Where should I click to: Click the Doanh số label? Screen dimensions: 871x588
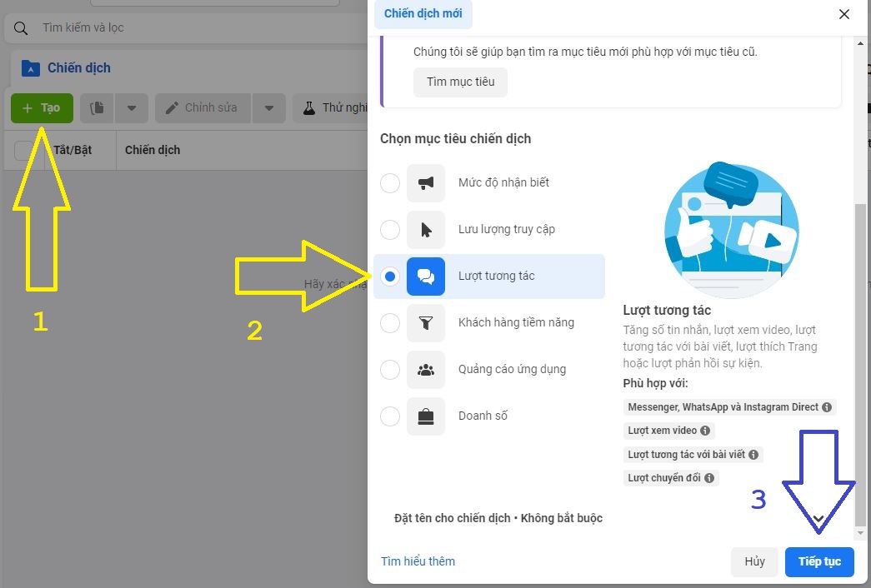coord(483,416)
